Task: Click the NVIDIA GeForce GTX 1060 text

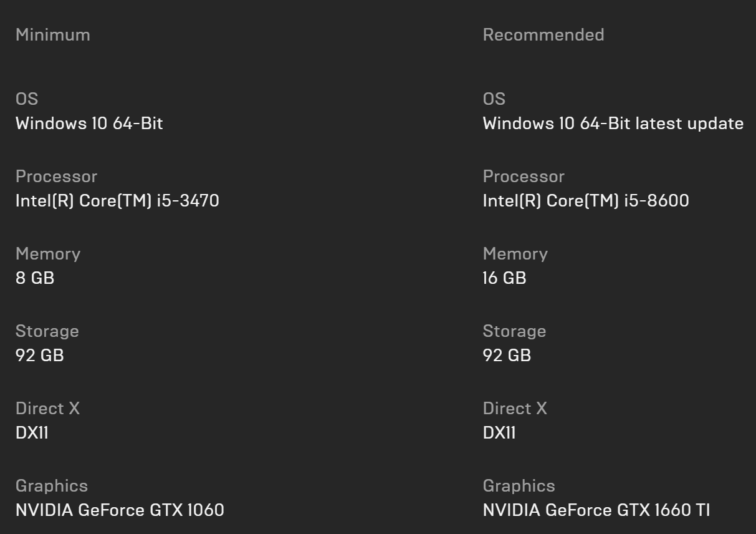Action: [x=120, y=510]
